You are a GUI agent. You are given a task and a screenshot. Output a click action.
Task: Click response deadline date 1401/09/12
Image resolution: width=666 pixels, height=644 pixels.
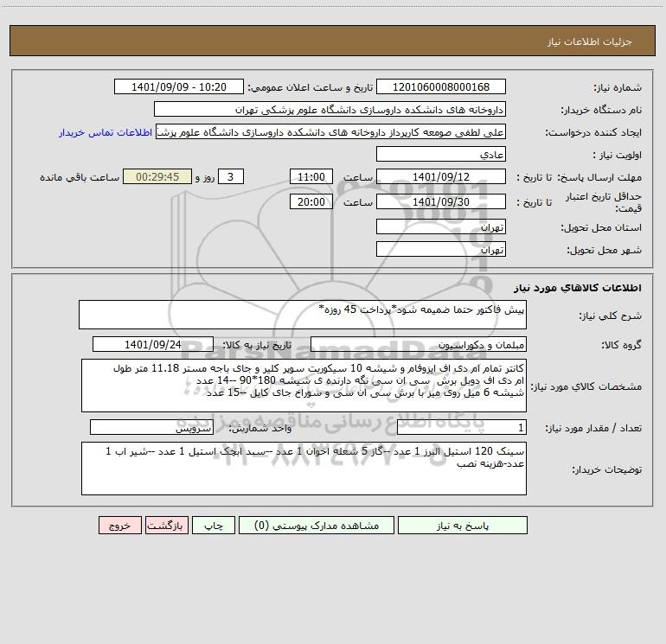(441, 176)
